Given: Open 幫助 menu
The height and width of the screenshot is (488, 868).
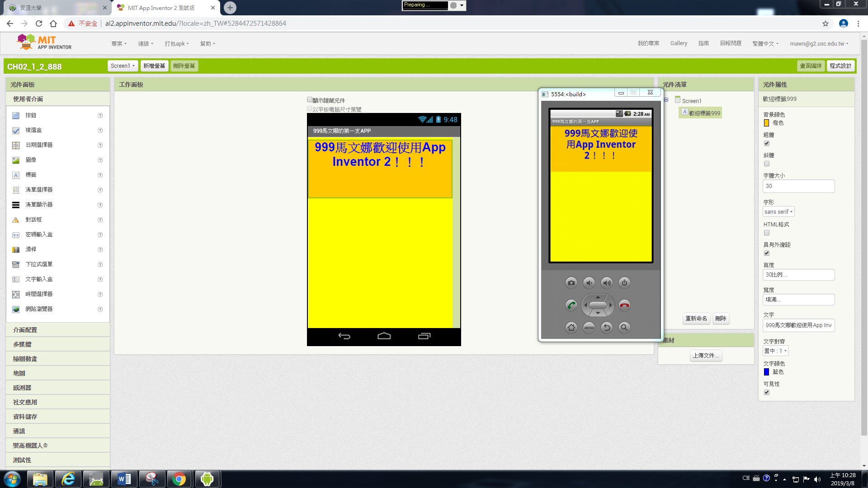Looking at the screenshot, I should (x=208, y=44).
